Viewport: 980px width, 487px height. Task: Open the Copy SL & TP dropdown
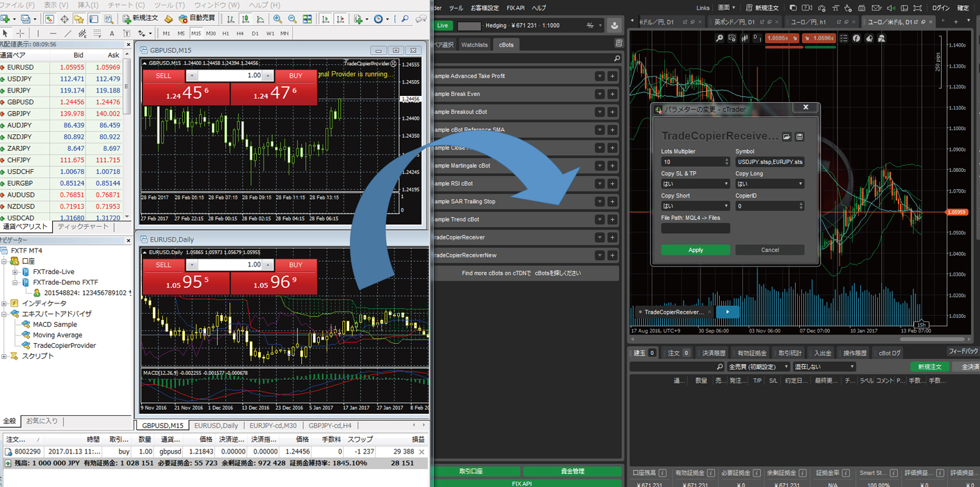click(x=695, y=184)
